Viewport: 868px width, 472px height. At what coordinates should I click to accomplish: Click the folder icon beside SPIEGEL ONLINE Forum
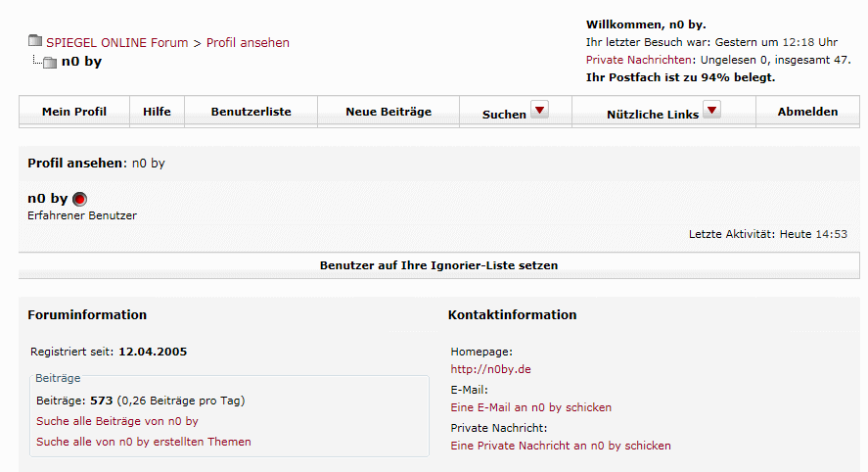click(x=35, y=40)
